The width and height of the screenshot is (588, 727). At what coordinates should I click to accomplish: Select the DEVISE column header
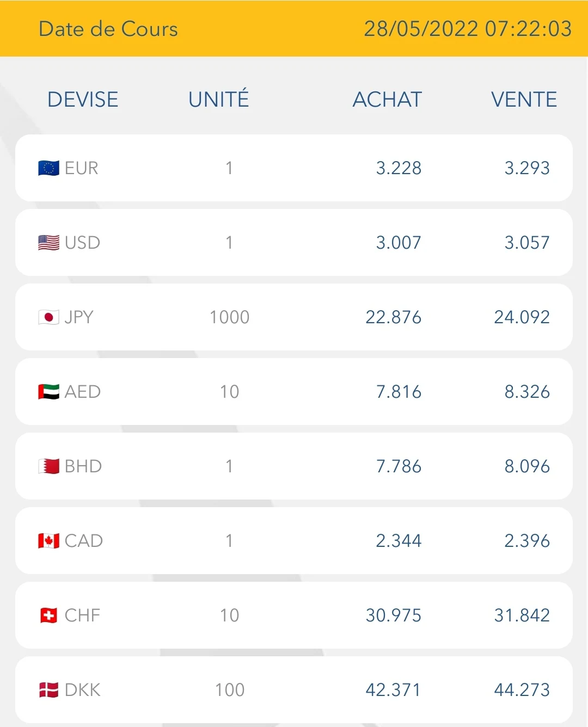pyautogui.click(x=83, y=100)
